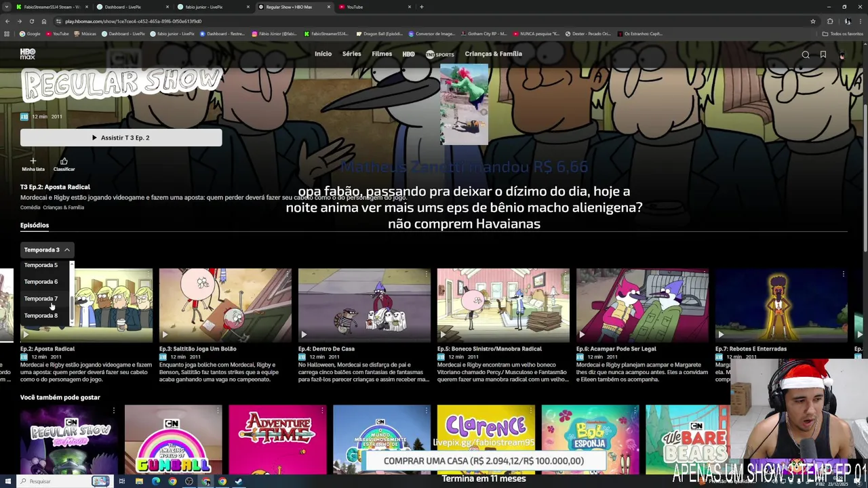The height and width of the screenshot is (488, 868).
Task: Open Adventure Time recommendation card
Action: pos(277,439)
